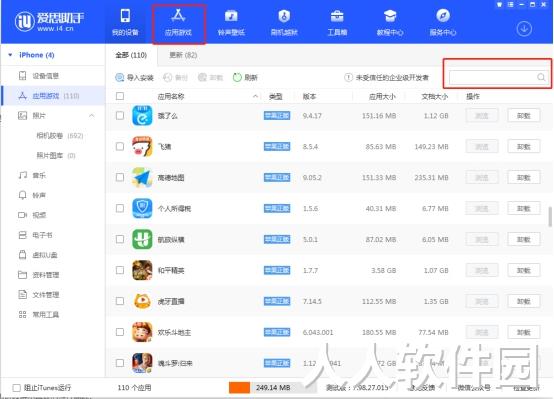This screenshot has width=554, height=399.
Task: Click the 备份 toolbar button
Action: tap(175, 77)
